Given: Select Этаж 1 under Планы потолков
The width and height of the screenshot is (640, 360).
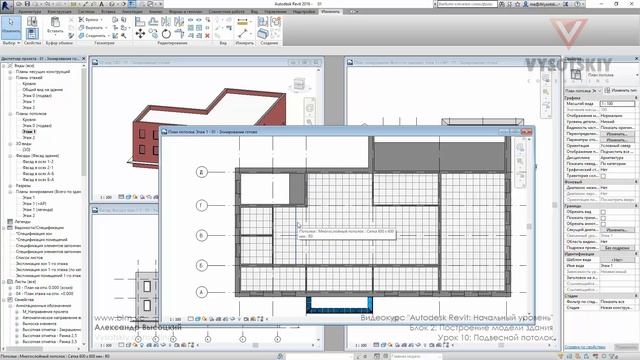Looking at the screenshot, I should click(x=29, y=132).
